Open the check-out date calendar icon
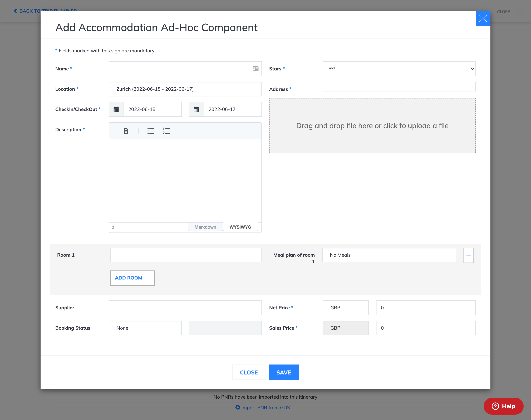Image resolution: width=531 pixels, height=420 pixels. click(x=196, y=110)
